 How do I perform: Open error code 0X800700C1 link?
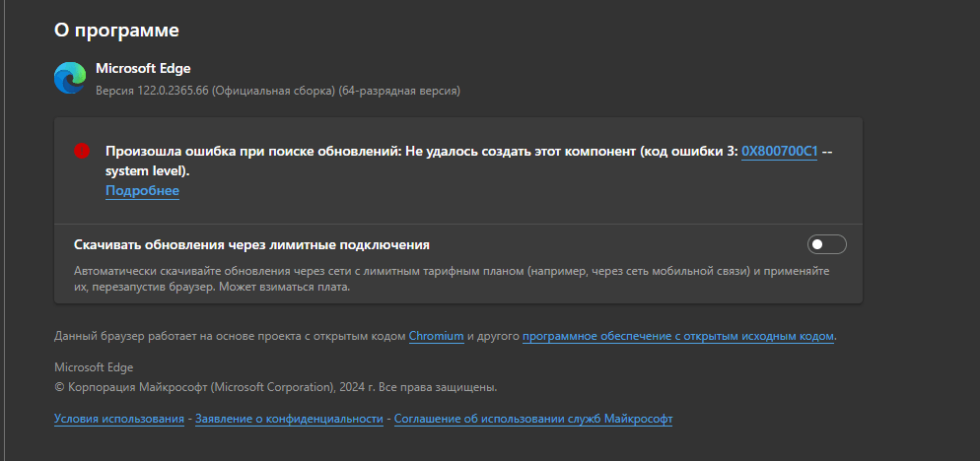pyautogui.click(x=780, y=151)
